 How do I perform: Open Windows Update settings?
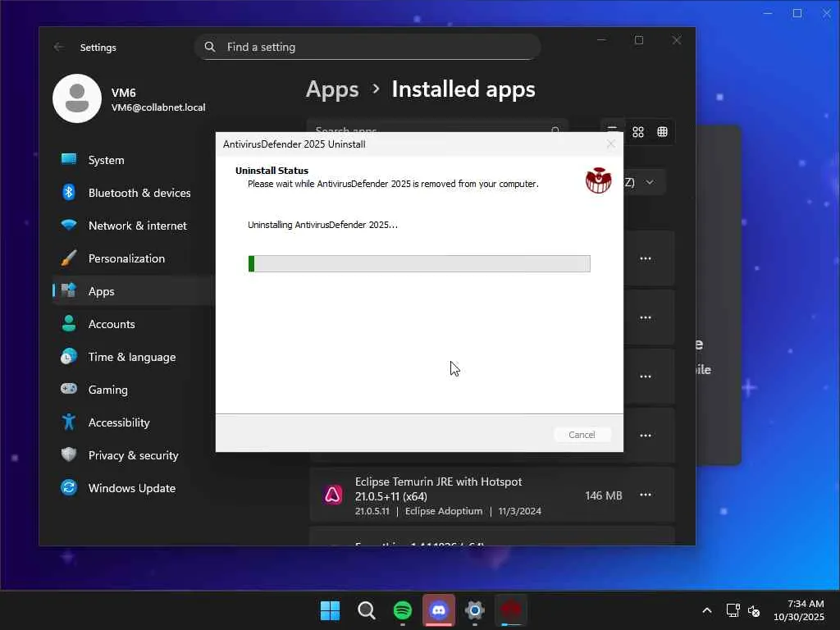134,488
